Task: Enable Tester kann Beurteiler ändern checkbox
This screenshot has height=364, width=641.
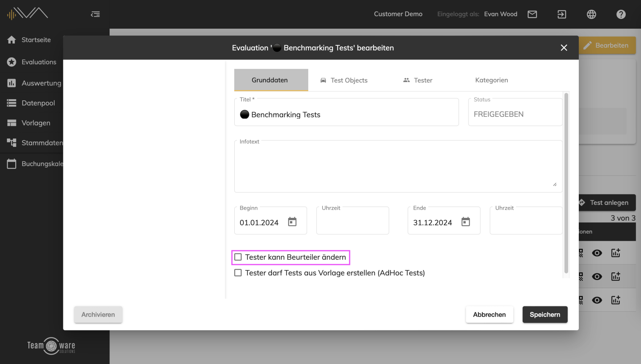Action: [238, 257]
